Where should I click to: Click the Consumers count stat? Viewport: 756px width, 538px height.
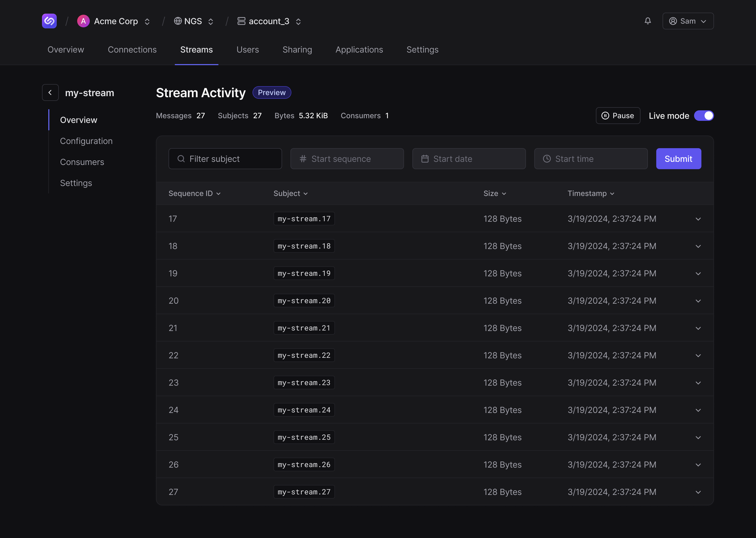pyautogui.click(x=365, y=116)
